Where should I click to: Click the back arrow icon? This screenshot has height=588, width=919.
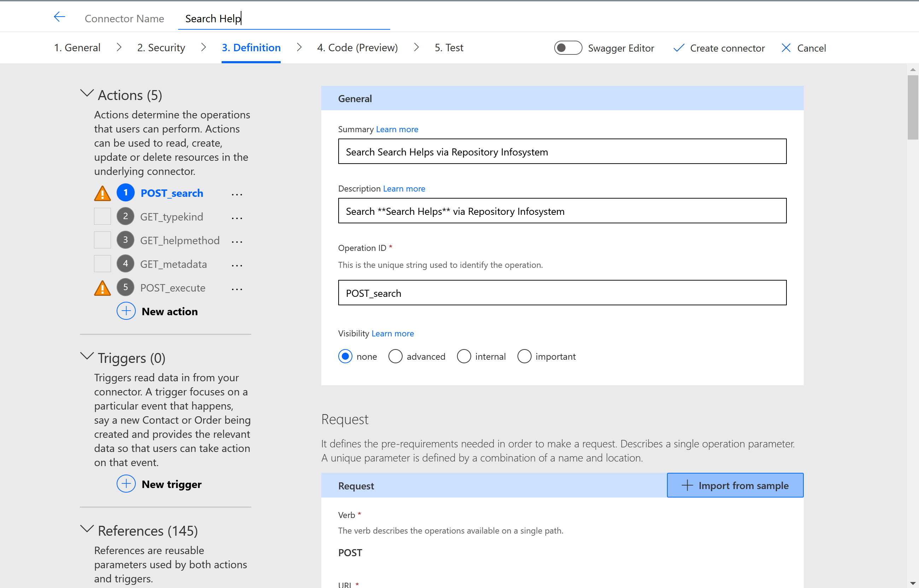[x=60, y=17]
